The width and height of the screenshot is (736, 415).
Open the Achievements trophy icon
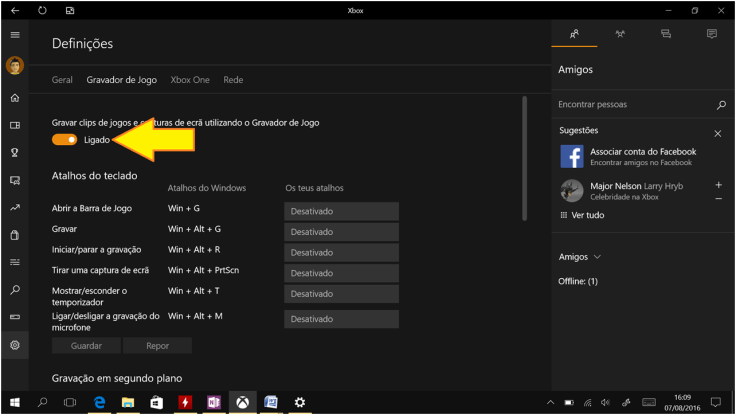click(14, 153)
